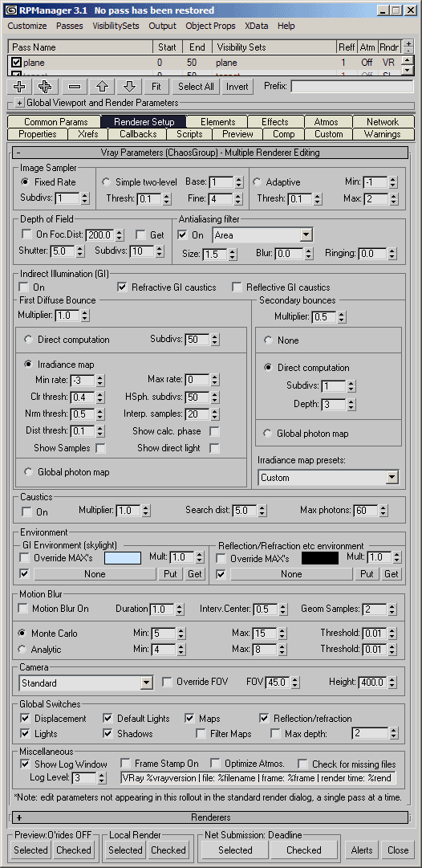Viewport: 422px width, 868px height.
Task: Adjust the Antialiasing filter Size spinner
Action: coord(233,255)
